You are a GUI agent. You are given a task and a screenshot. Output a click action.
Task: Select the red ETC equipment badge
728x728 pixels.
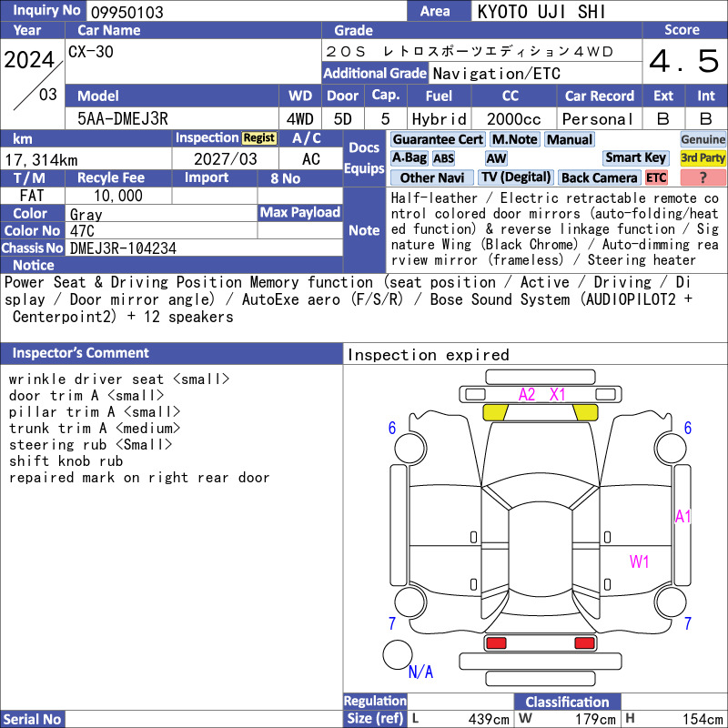tap(656, 177)
